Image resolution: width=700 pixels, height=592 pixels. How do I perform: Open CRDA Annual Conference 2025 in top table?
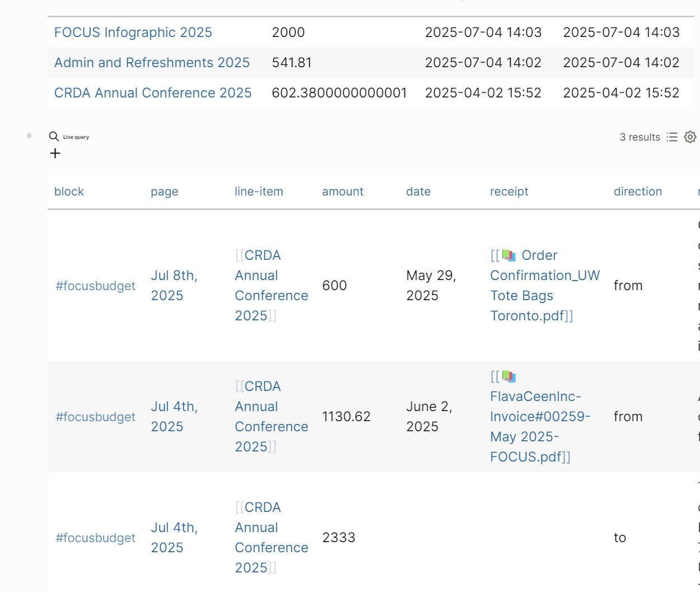point(153,93)
